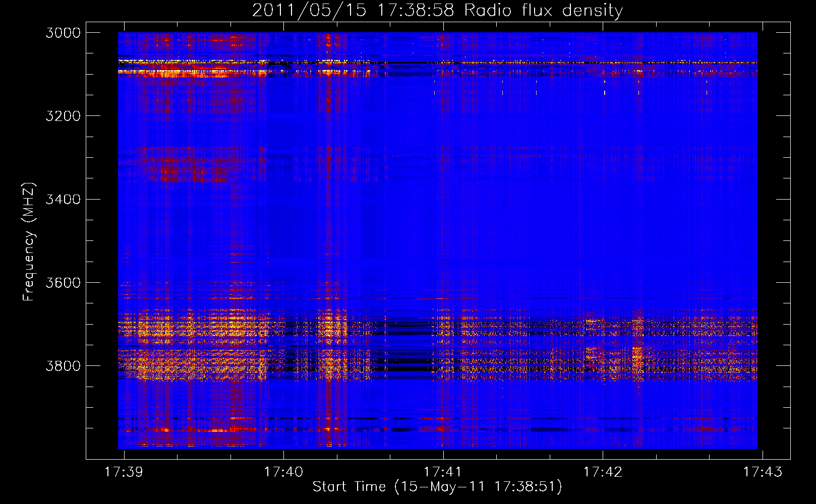Click the 17:42 time tick label

tap(603, 472)
